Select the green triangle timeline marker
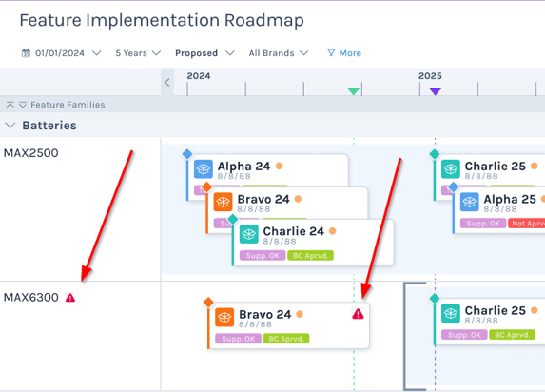This screenshot has width=545, height=392. 354,91
